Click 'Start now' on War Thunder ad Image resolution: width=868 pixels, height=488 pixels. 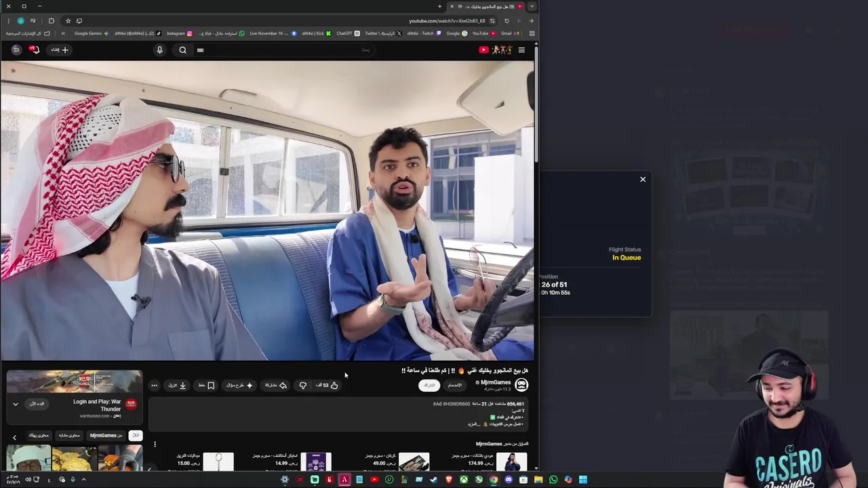pos(37,404)
